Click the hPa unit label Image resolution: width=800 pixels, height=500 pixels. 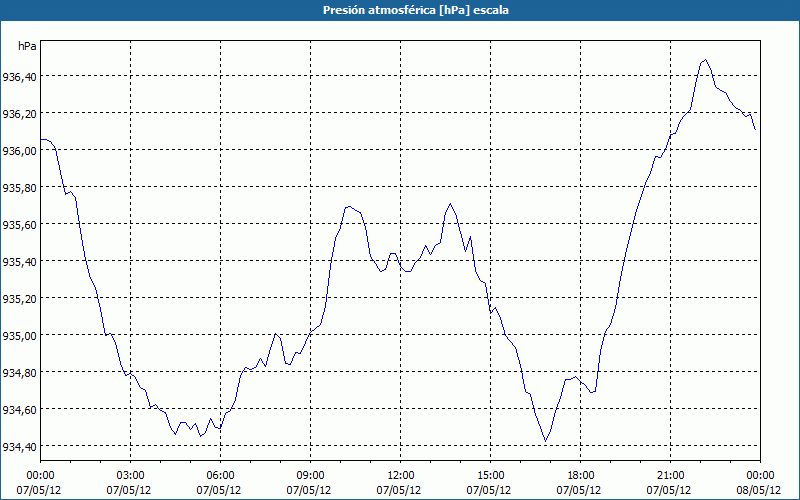click(27, 46)
